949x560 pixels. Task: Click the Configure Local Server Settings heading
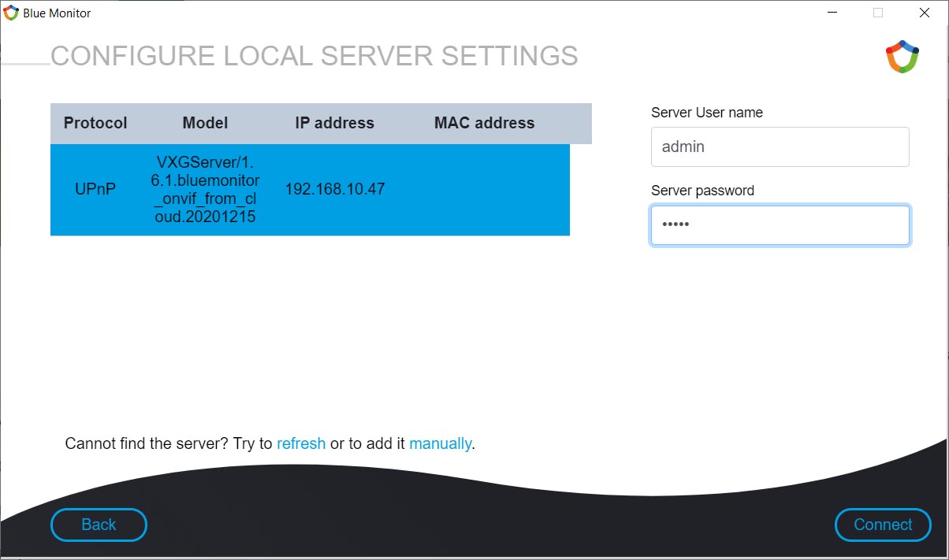314,56
